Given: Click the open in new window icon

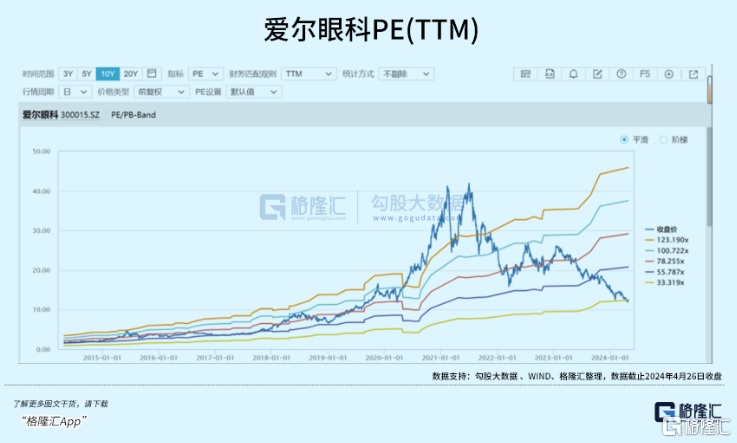Looking at the screenshot, I should pos(693,74).
